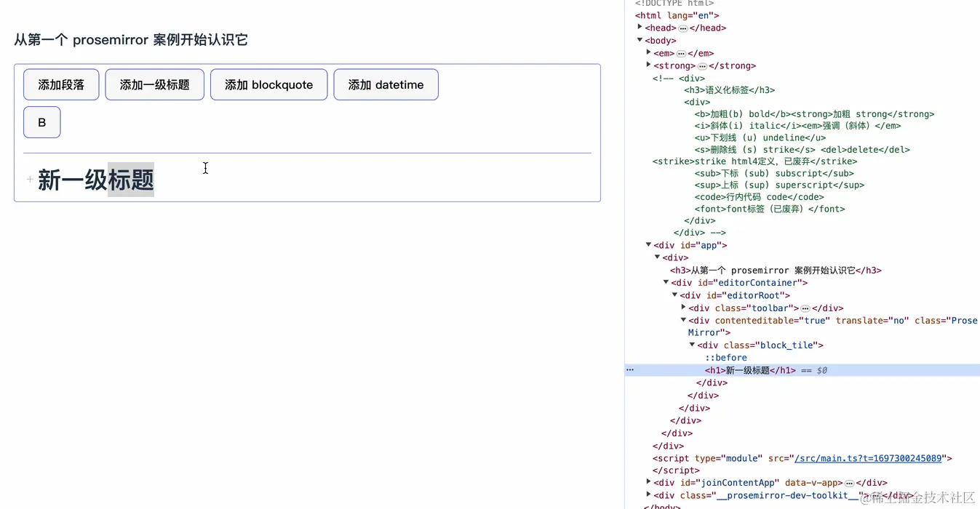Click the comment line with 行内代码 code
The width and height of the screenshot is (980, 509).
(759, 197)
